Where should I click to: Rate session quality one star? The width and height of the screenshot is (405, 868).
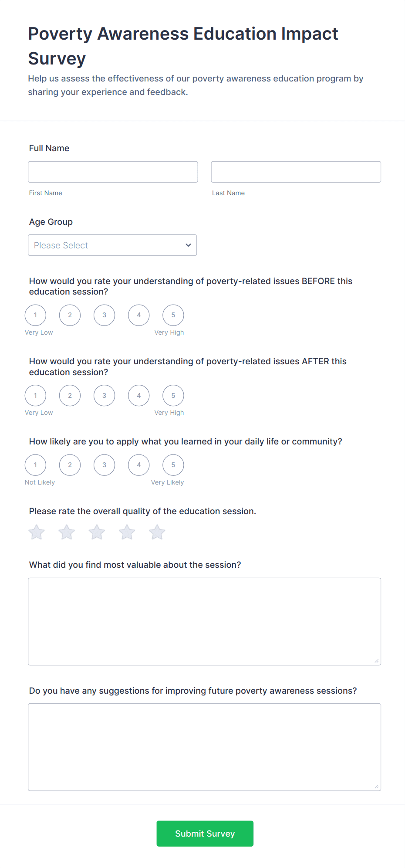click(x=37, y=532)
